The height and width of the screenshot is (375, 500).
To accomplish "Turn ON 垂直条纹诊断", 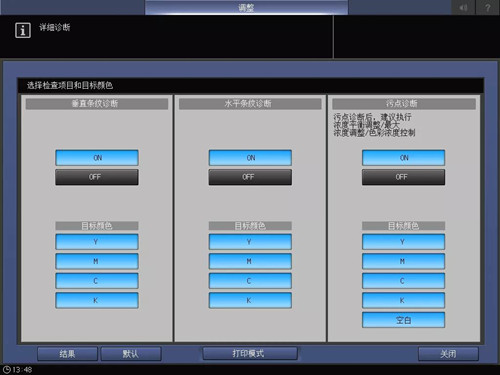I will 97,158.
